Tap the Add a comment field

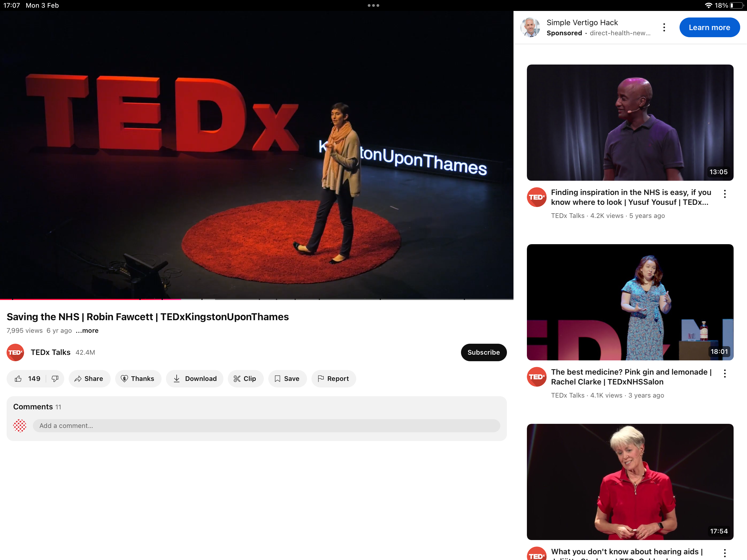click(266, 425)
